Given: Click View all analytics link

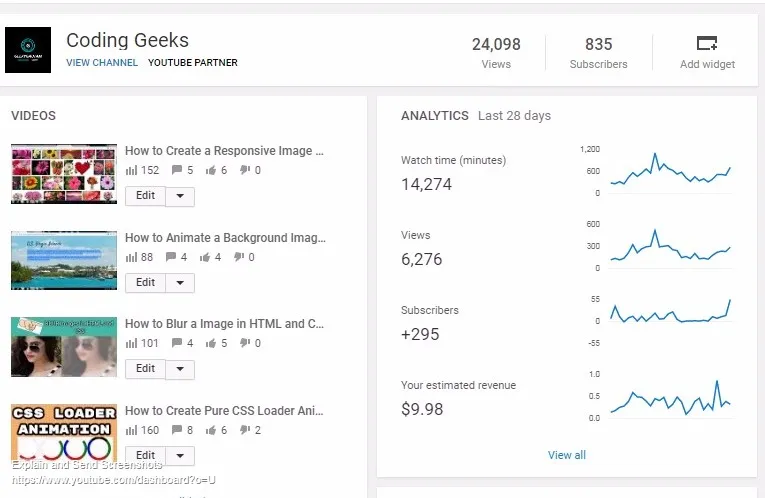Looking at the screenshot, I should (566, 455).
